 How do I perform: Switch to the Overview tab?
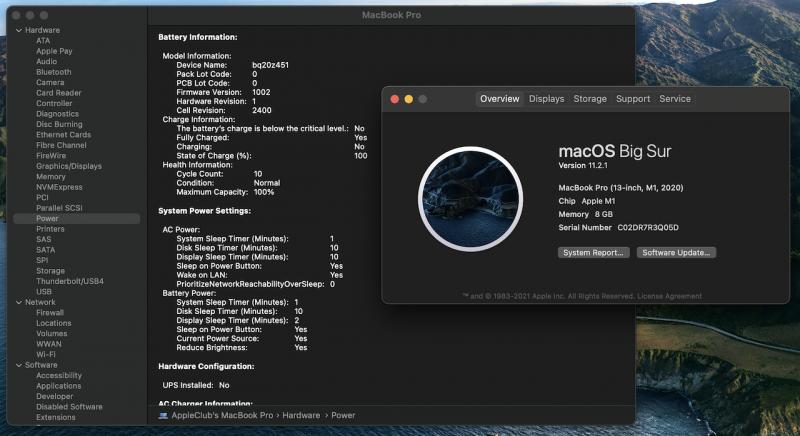[499, 99]
